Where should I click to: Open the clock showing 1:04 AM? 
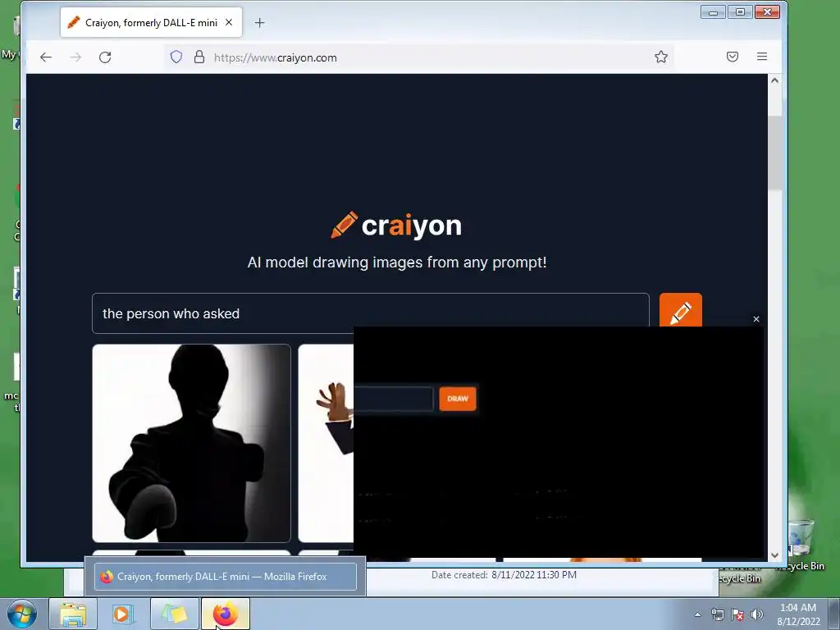click(x=798, y=614)
